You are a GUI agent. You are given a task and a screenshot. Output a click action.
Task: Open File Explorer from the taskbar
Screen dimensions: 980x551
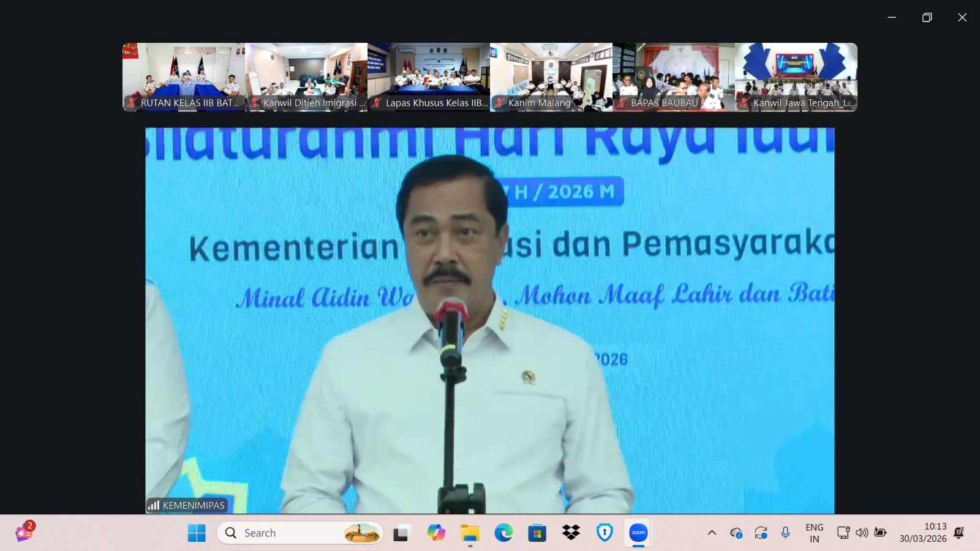click(470, 533)
